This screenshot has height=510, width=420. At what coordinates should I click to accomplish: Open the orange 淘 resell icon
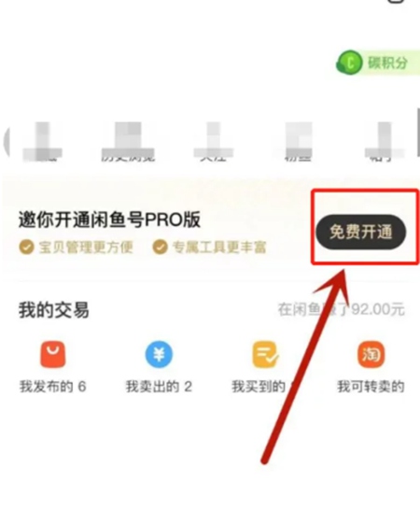[371, 354]
